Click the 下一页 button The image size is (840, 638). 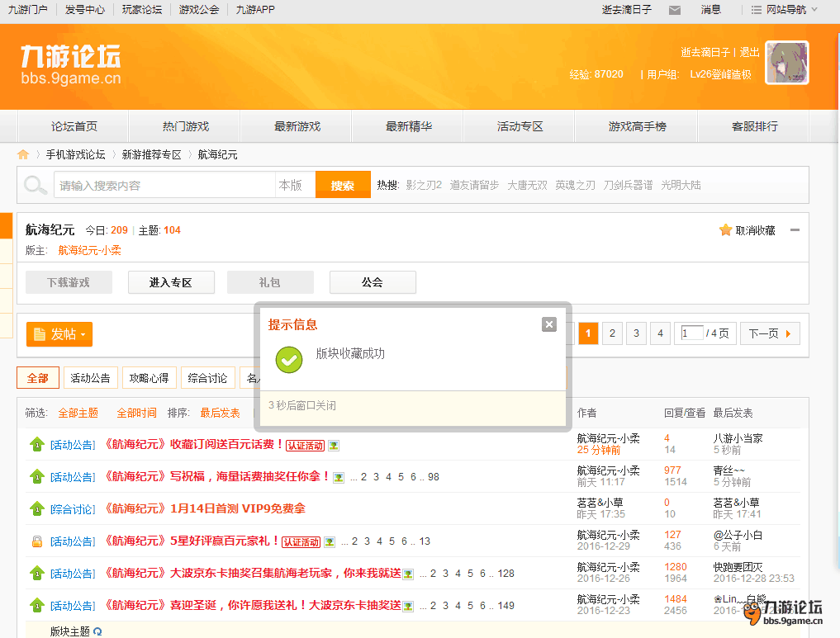770,333
